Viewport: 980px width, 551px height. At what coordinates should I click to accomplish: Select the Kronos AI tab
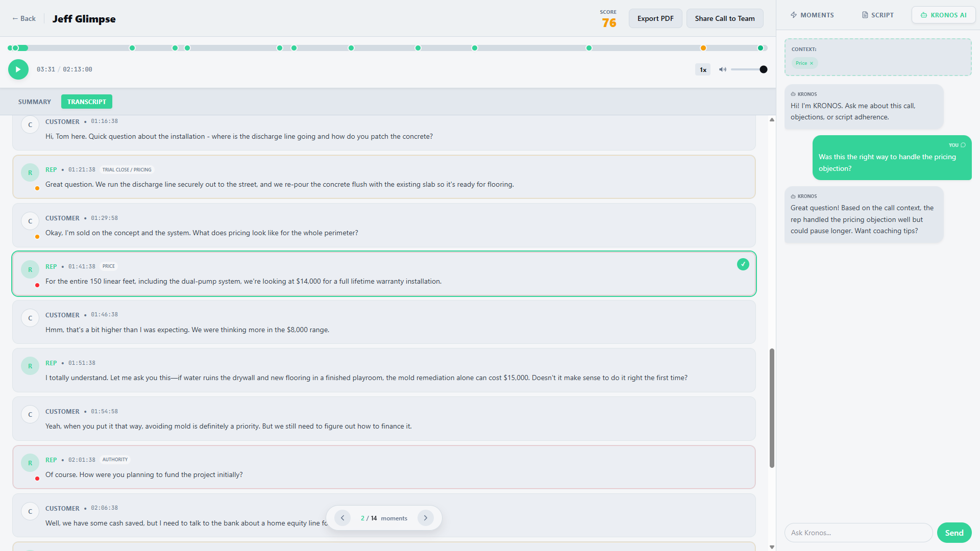pos(943,15)
